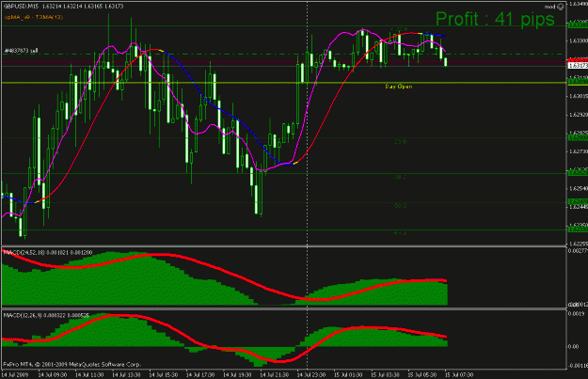Screen dimensions: 588x379
Task: Click the '14 Jul 19:30' time axis label
Action: [237, 375]
